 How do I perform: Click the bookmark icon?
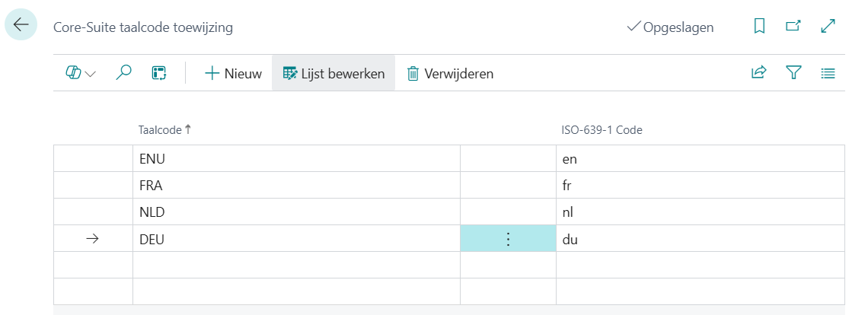(759, 27)
